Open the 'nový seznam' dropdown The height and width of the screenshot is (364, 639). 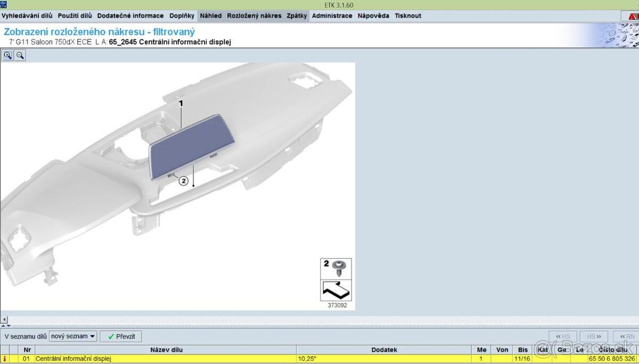[73, 336]
